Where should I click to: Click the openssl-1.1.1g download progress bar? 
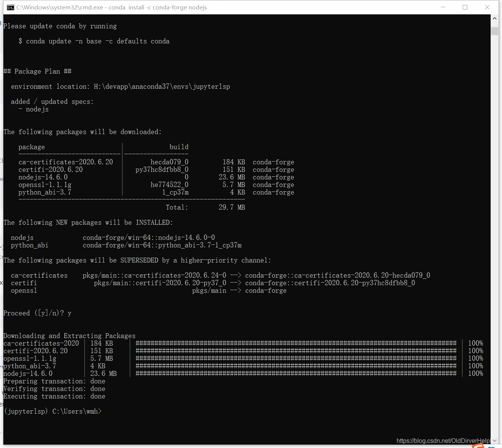point(296,358)
